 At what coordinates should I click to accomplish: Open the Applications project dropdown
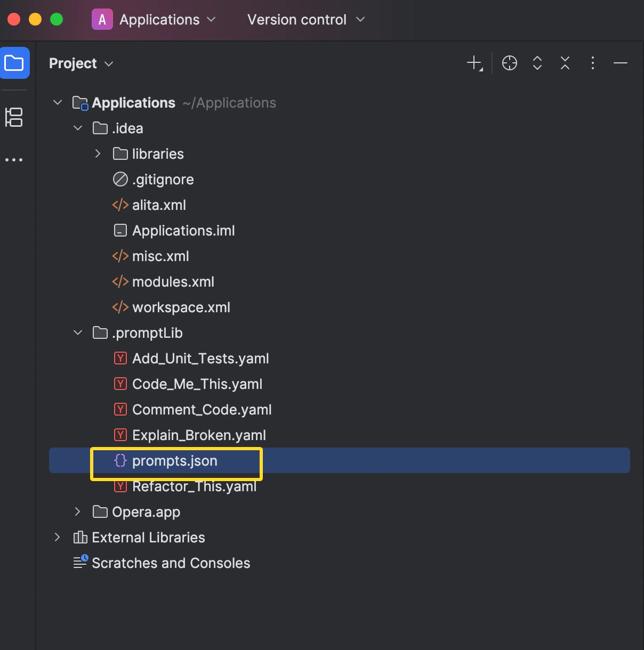[x=154, y=20]
